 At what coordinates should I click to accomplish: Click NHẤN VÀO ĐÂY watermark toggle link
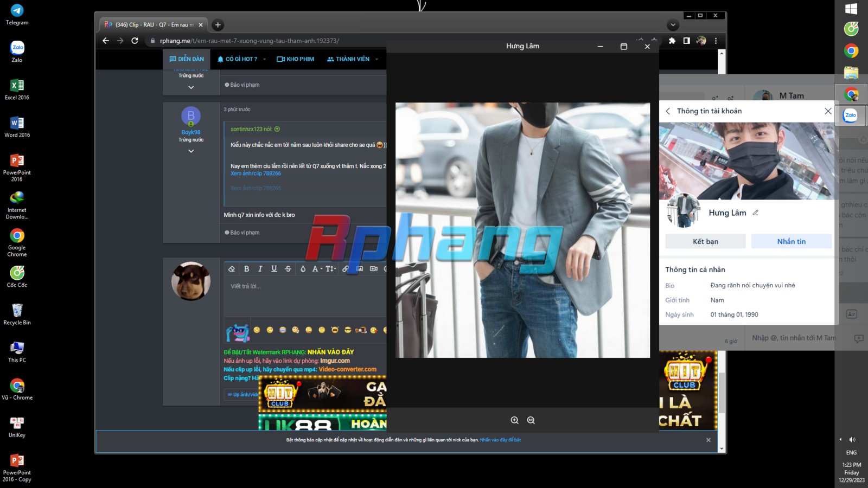pos(331,352)
